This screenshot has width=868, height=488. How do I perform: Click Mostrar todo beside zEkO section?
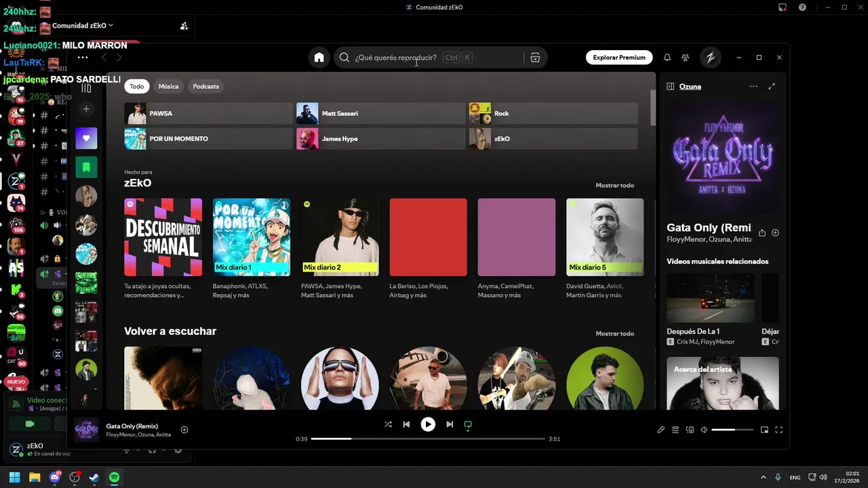pyautogui.click(x=615, y=185)
